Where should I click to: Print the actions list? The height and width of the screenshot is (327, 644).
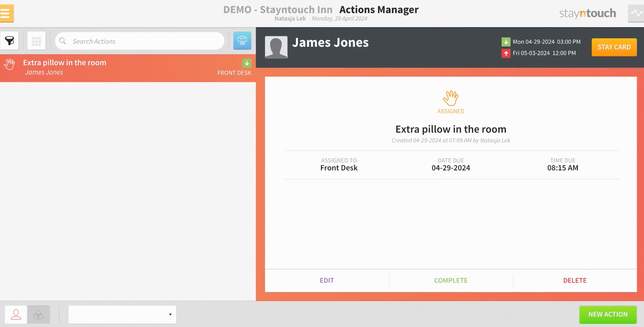point(242,41)
